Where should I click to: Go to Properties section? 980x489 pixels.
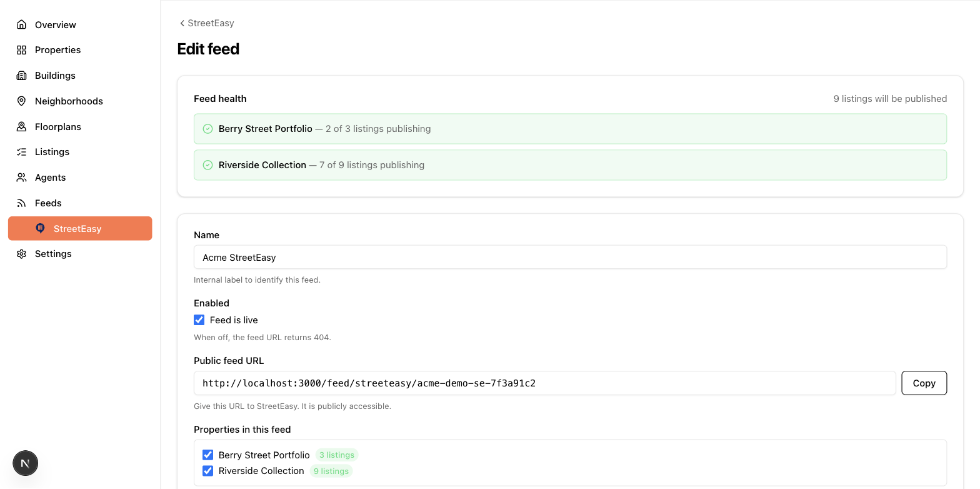point(80,50)
